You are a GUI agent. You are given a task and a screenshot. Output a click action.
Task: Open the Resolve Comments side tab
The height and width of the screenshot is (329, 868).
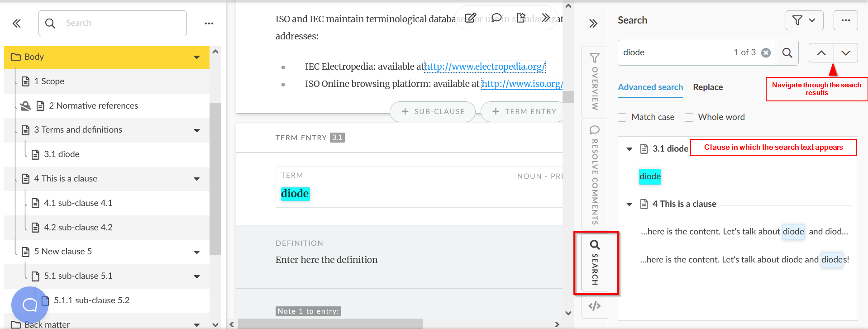(595, 175)
